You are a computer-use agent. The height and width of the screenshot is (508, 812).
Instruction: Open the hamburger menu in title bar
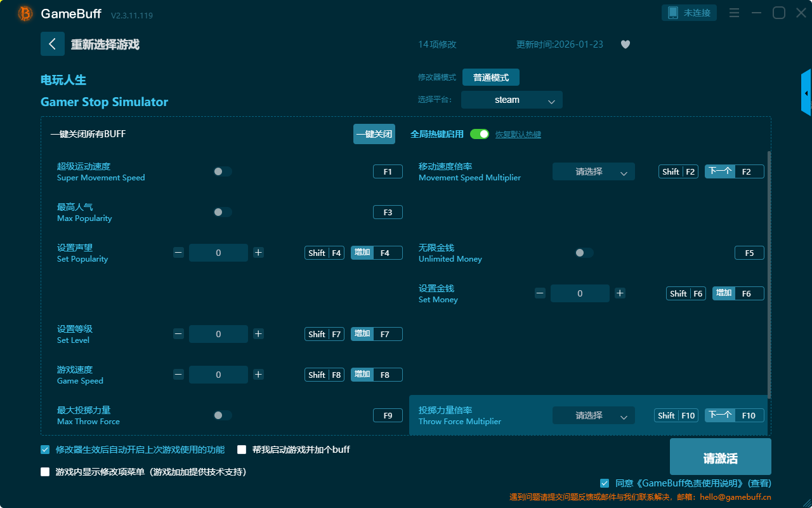click(734, 13)
